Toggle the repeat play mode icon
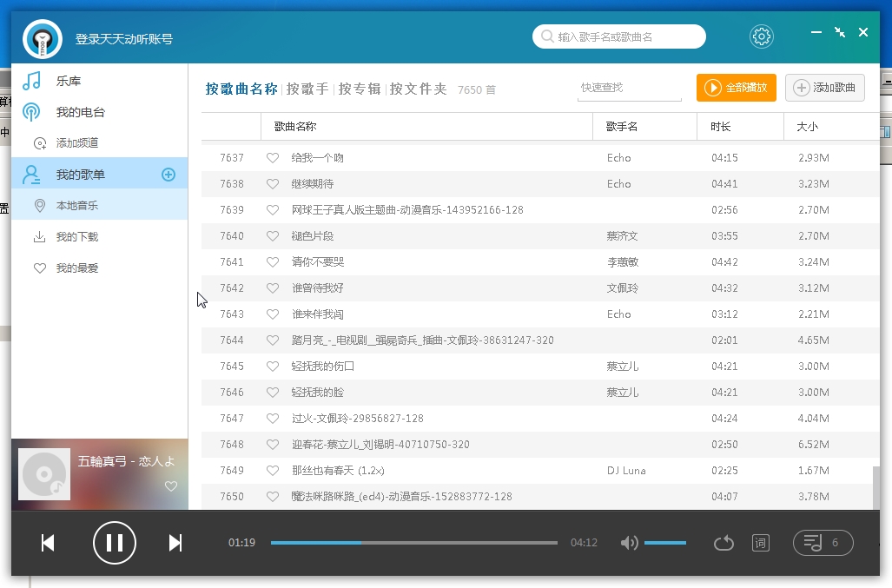The width and height of the screenshot is (892, 588). coord(724,543)
